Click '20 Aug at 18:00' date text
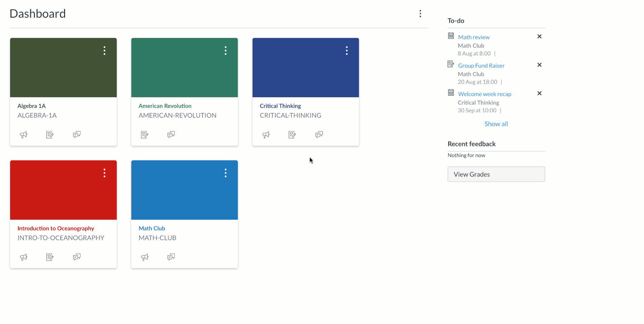 click(x=478, y=82)
